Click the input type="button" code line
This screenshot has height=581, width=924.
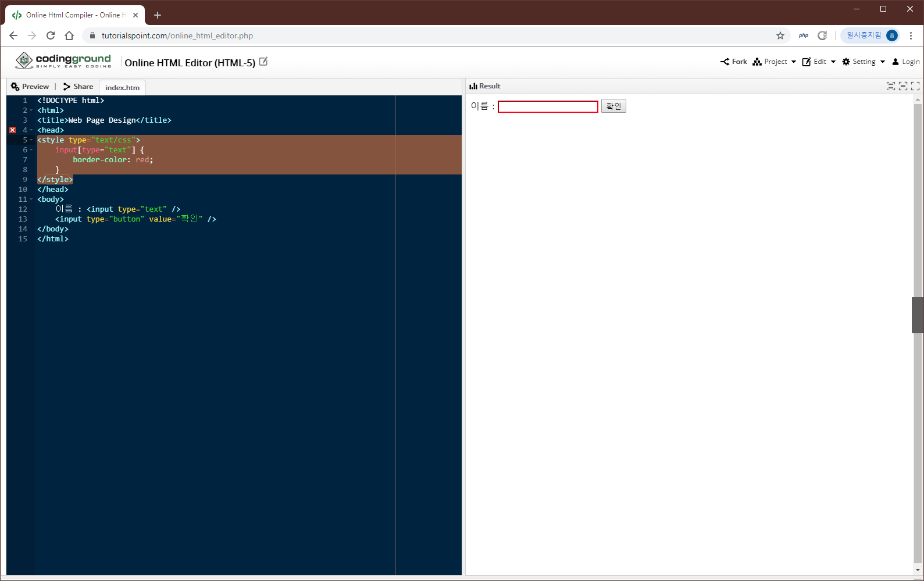135,219
